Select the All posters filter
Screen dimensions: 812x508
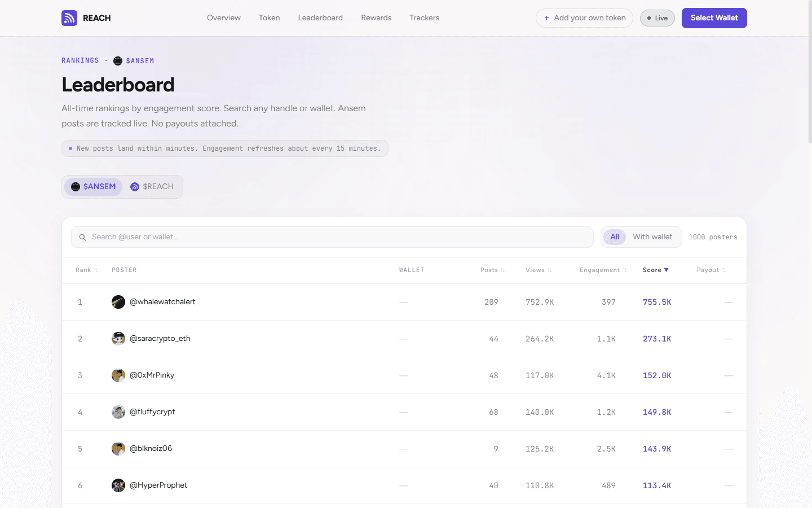[615, 237]
